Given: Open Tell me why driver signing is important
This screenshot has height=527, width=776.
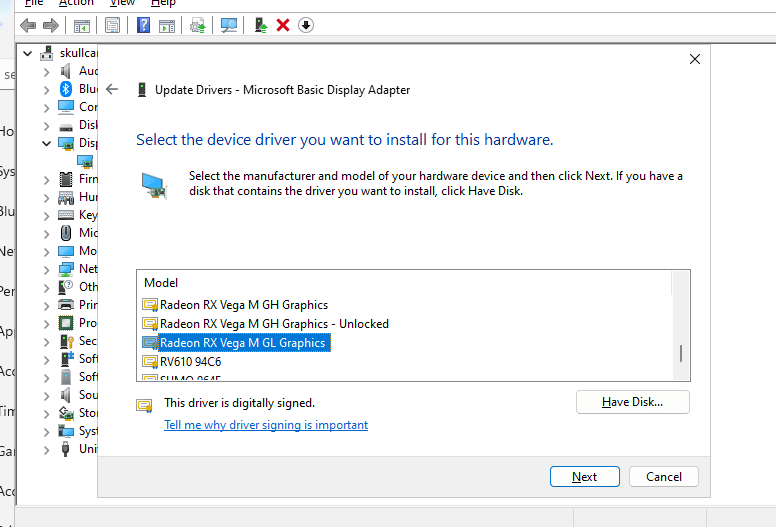Looking at the screenshot, I should tap(266, 425).
